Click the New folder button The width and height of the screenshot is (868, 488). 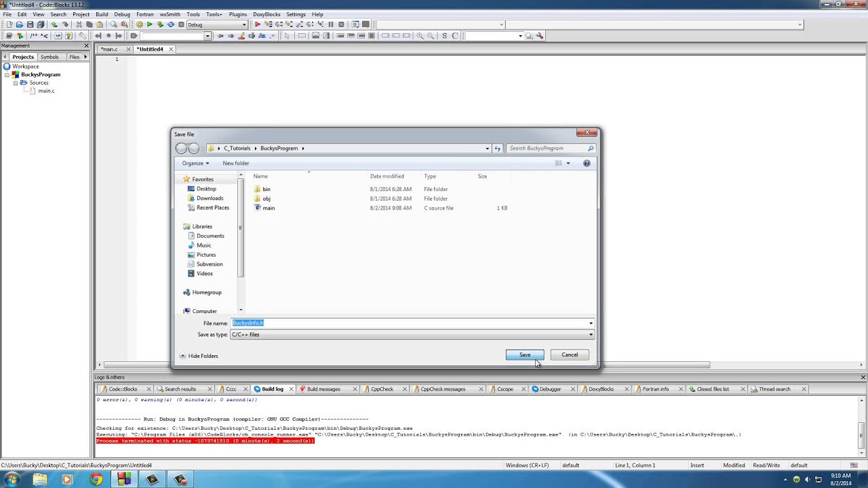[x=236, y=163]
